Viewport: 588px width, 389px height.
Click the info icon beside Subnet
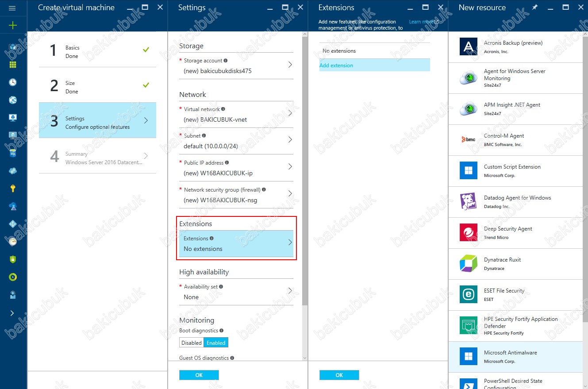coord(204,135)
